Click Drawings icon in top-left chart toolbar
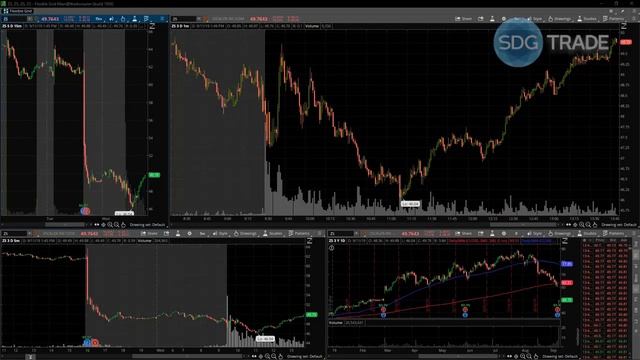Screen dimensions: 640x360 pyautogui.click(x=123, y=19)
